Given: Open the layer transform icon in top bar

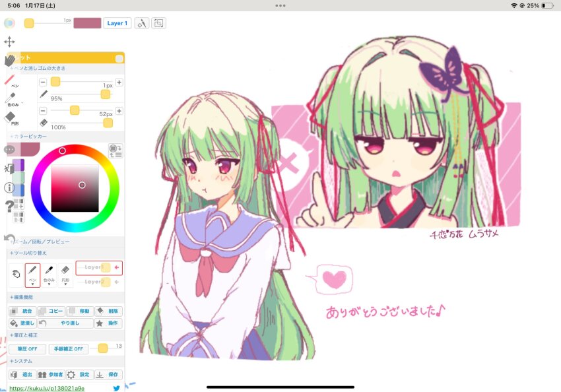Looking at the screenshot, I should 158,23.
